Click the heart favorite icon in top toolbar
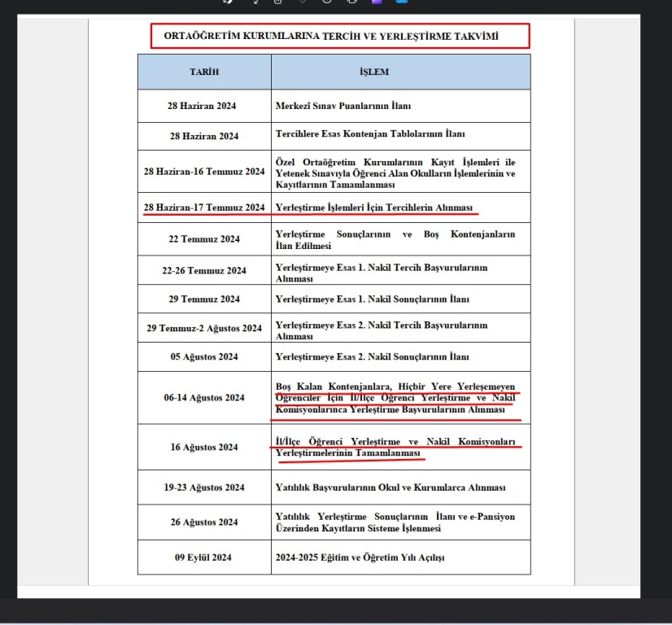The height and width of the screenshot is (625, 672). coord(302,2)
